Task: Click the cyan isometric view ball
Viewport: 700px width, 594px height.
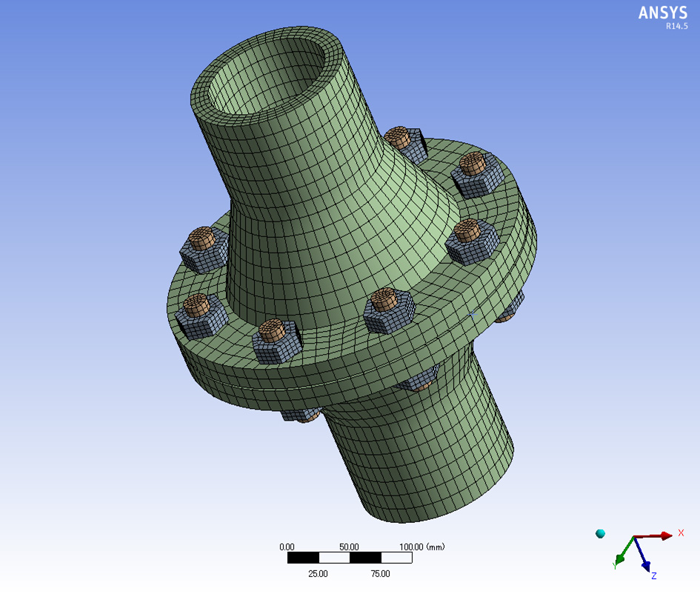Action: pyautogui.click(x=601, y=533)
